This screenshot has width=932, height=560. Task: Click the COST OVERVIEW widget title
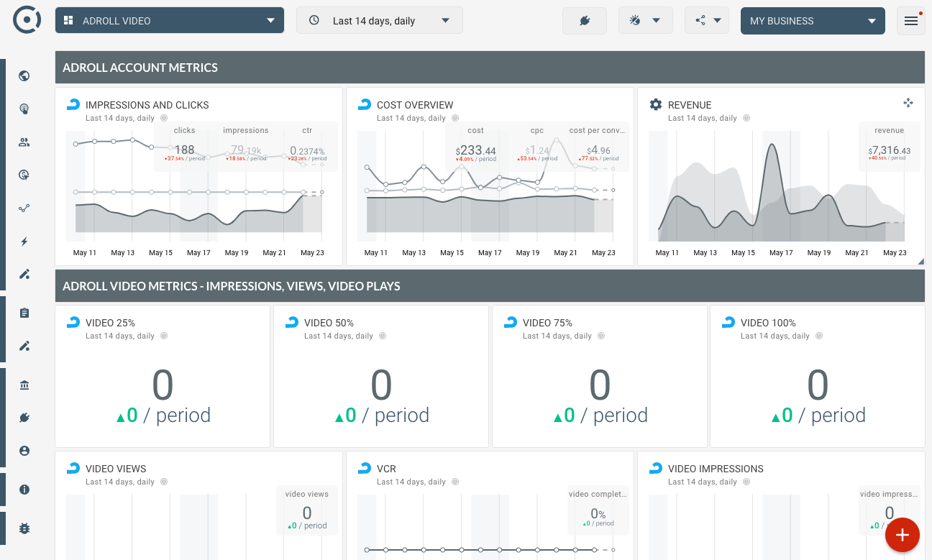click(415, 105)
